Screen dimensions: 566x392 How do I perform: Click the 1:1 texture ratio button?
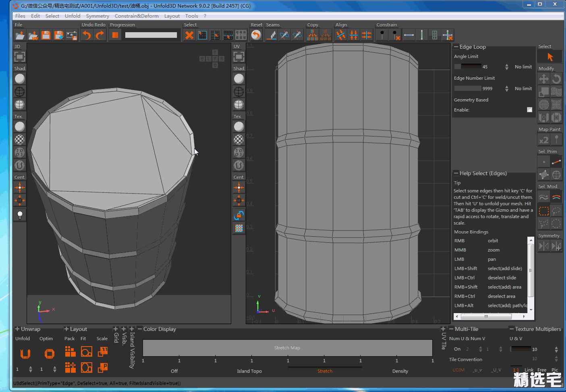516,370
